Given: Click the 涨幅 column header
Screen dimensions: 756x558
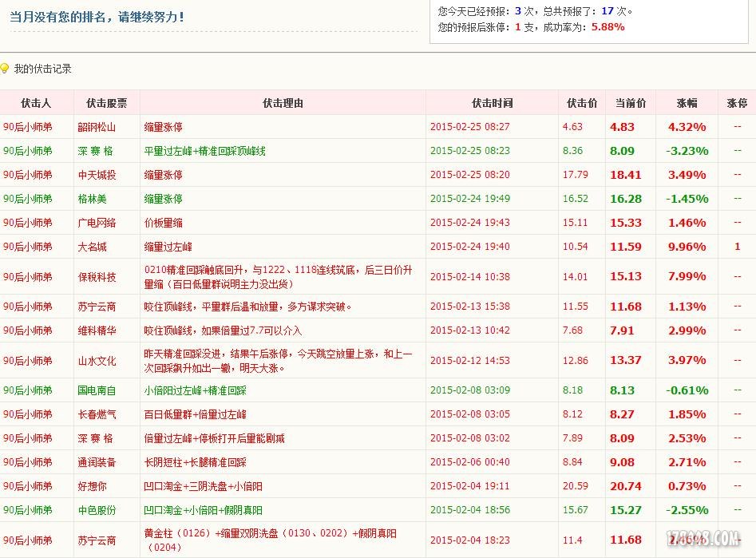Looking at the screenshot, I should (687, 103).
